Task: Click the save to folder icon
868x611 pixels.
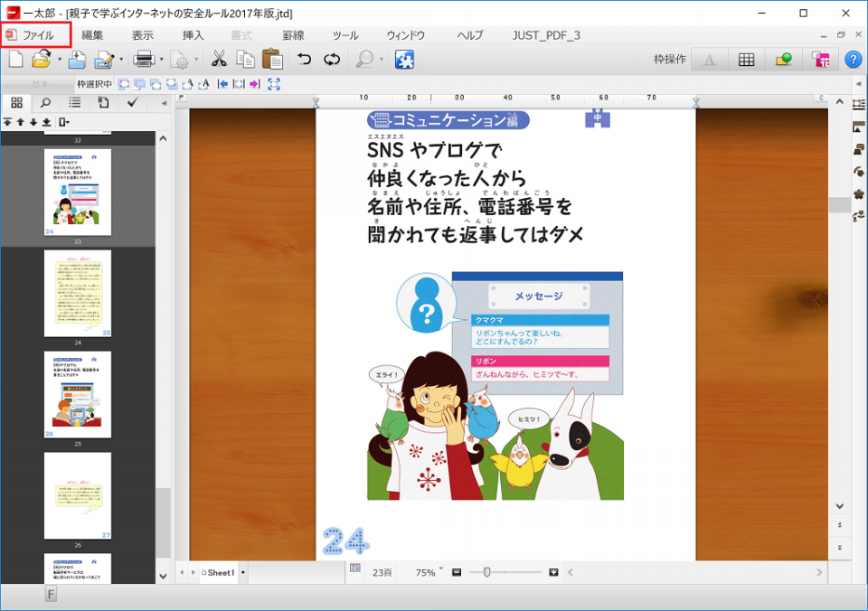Action: 77,59
